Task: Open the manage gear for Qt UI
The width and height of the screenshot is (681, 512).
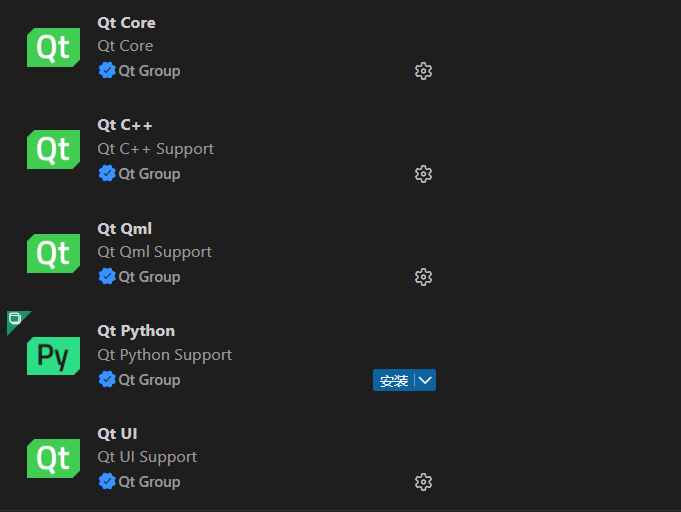Action: [x=423, y=482]
